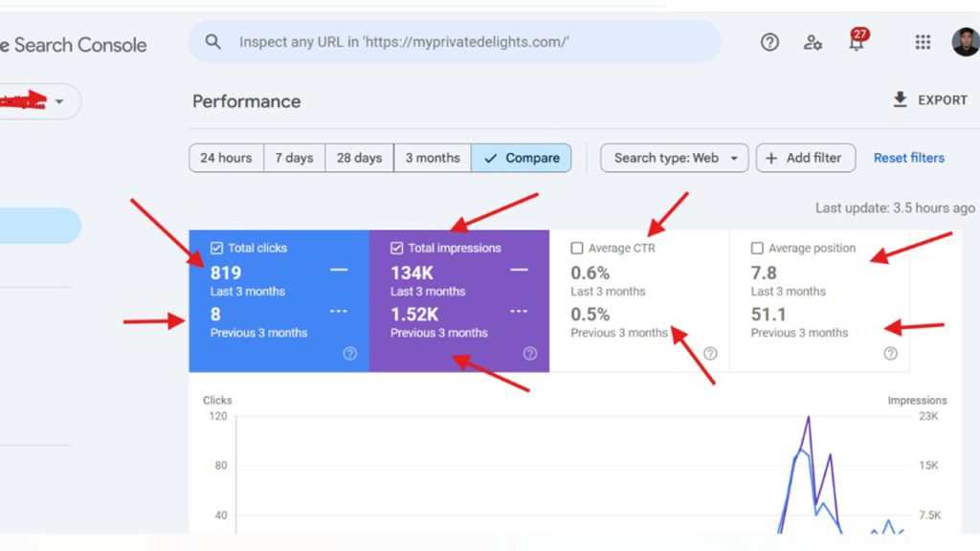Click the add users icon
980x551 pixels.
point(813,43)
